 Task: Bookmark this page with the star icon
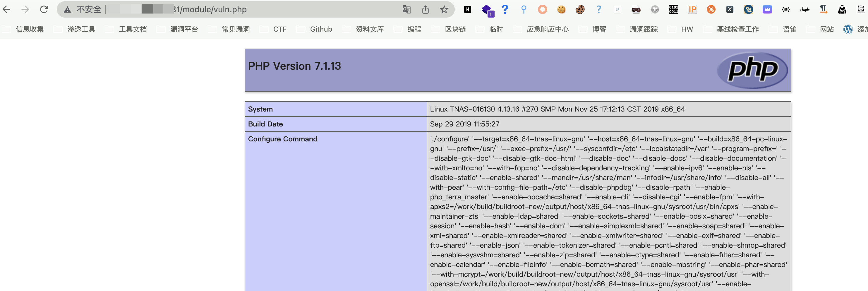pyautogui.click(x=444, y=9)
